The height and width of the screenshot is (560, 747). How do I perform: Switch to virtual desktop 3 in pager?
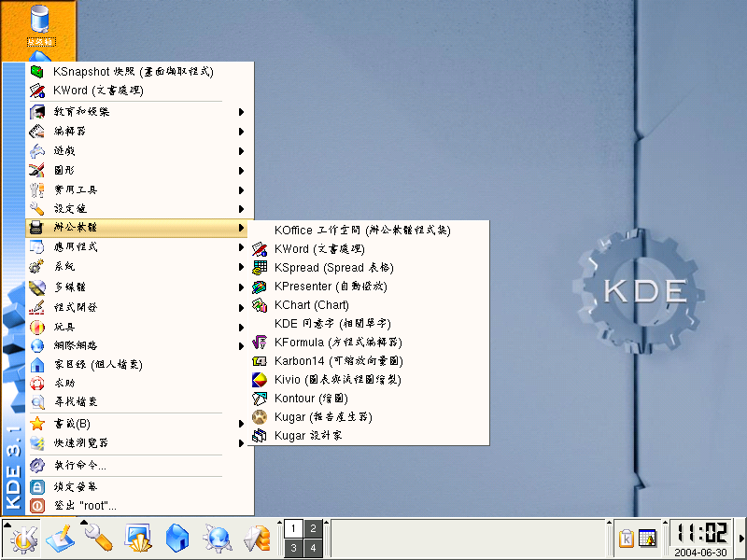point(292,548)
